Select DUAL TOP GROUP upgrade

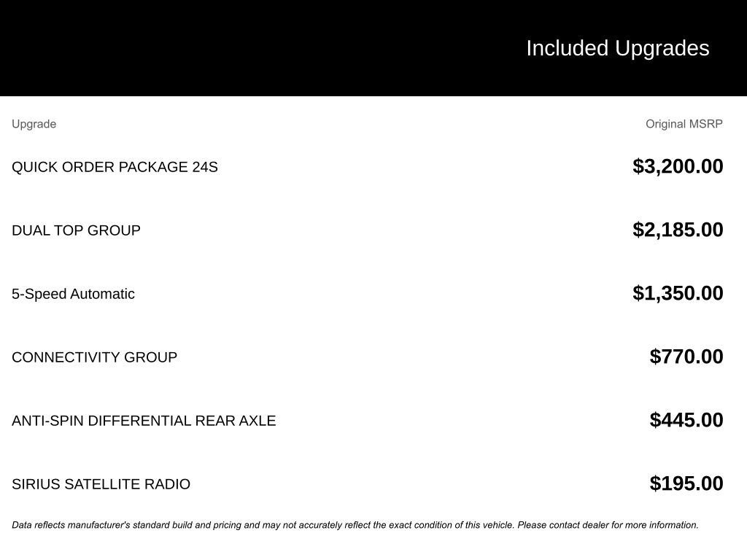click(76, 230)
